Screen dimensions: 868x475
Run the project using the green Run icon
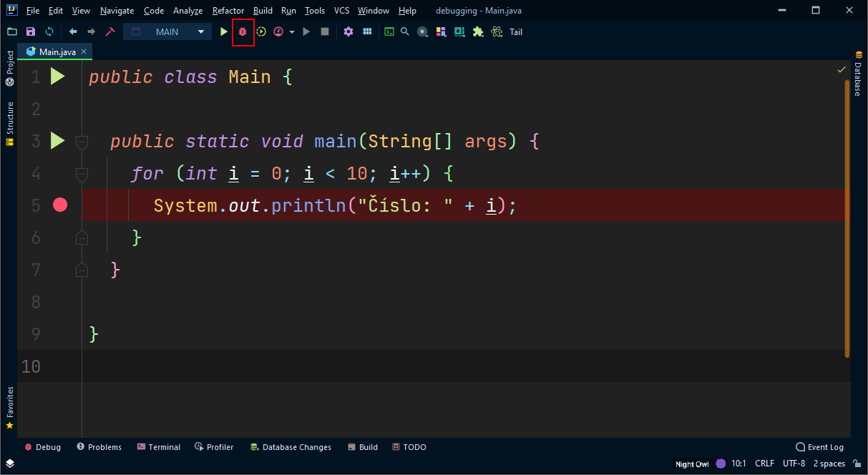pos(223,31)
